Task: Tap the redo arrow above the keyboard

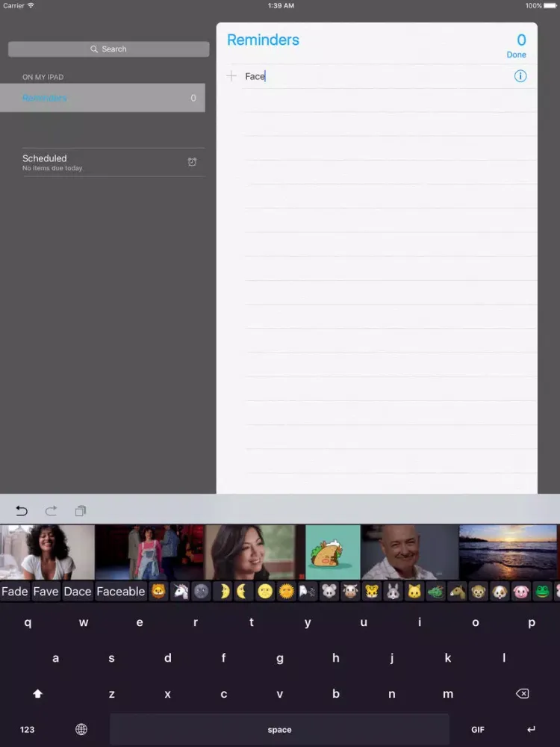Action: point(51,511)
